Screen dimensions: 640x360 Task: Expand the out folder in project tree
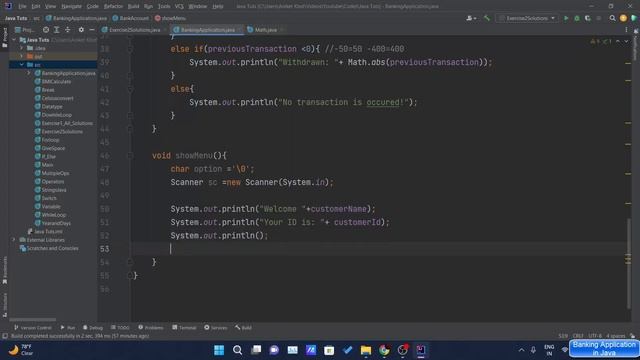[x=22, y=56]
